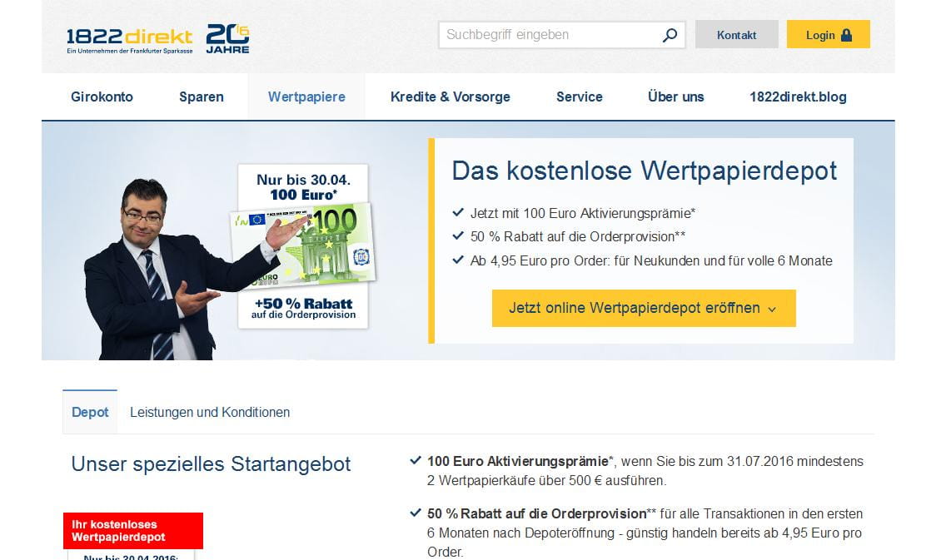
Task: Visit the 1822direkt.blog link
Action: pos(798,97)
